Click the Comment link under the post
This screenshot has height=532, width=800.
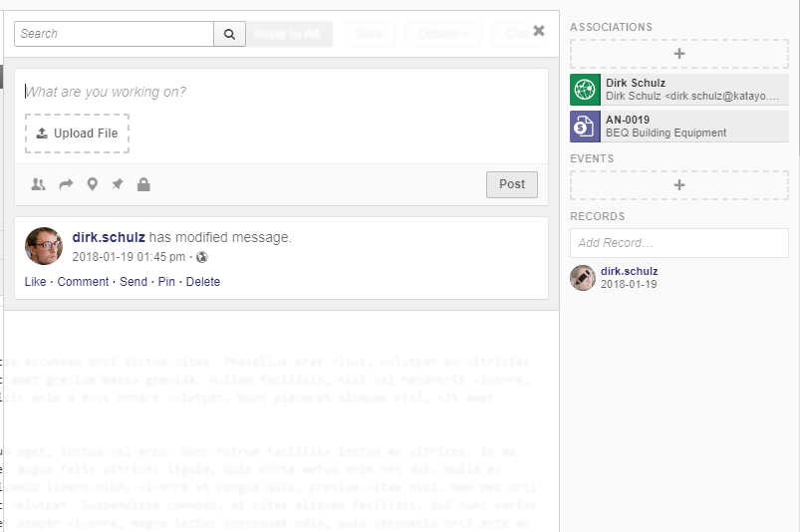tap(83, 282)
